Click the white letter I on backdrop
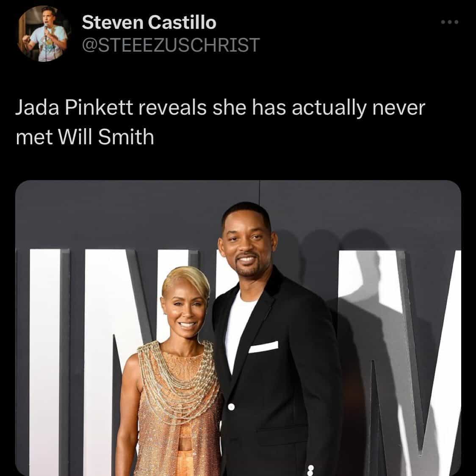The height and width of the screenshot is (476, 476). click(45, 361)
